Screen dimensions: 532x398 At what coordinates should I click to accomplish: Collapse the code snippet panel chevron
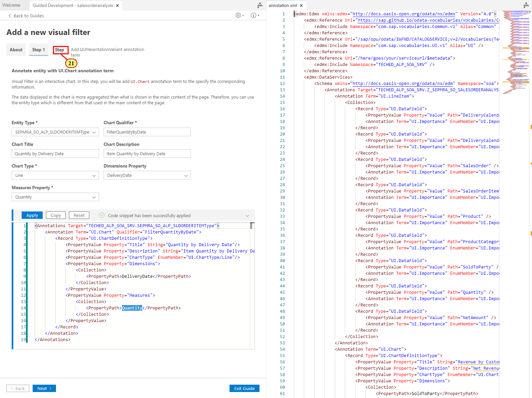click(x=247, y=215)
